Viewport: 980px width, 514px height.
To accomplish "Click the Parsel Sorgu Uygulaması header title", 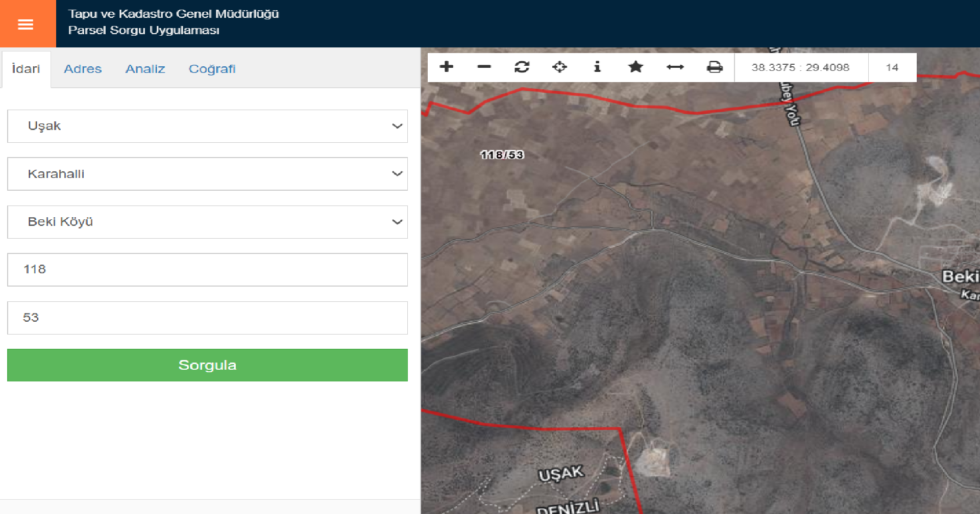I will point(144,31).
